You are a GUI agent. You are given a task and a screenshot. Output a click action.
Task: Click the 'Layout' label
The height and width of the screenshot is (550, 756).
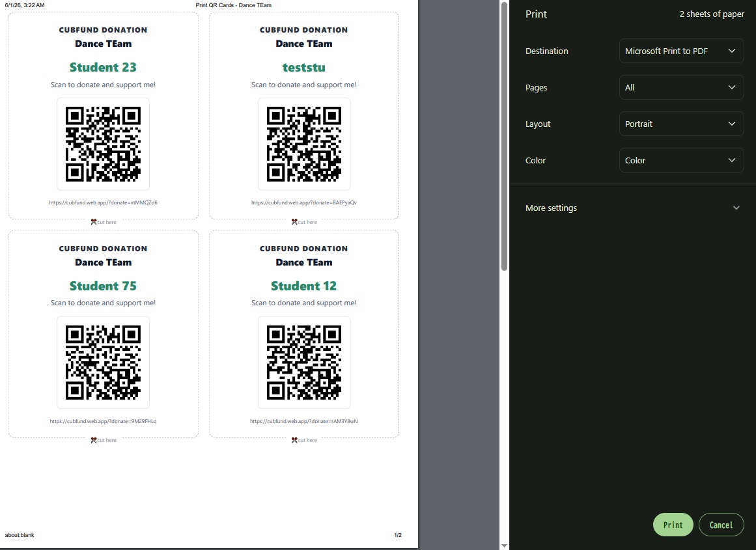pyautogui.click(x=538, y=124)
